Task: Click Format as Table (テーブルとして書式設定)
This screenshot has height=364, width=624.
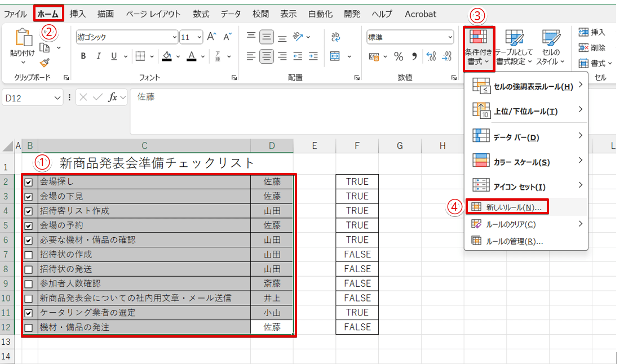Action: pos(514,48)
